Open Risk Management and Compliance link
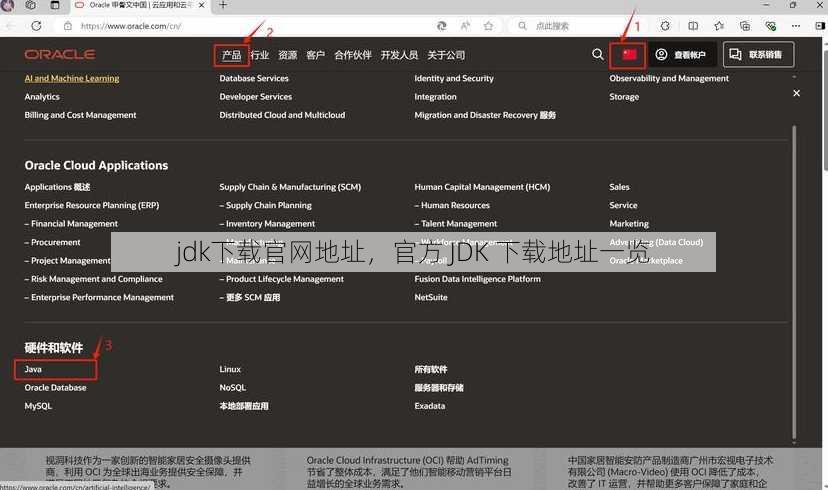 93,279
